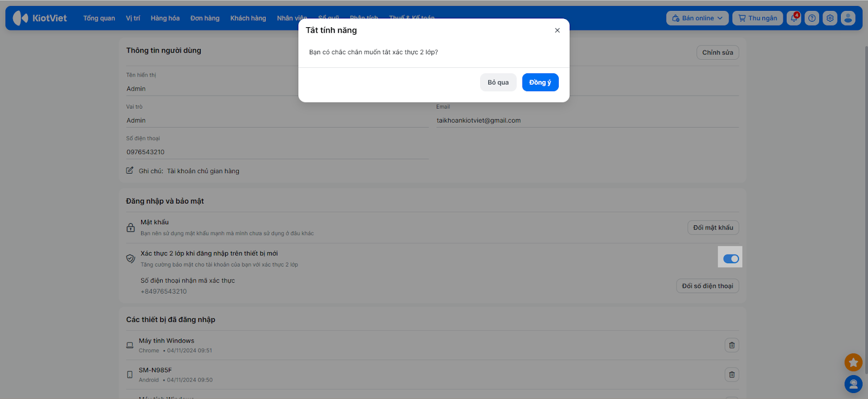The width and height of the screenshot is (868, 399).
Task: Close the Tắt tính năng dialog
Action: 557,30
